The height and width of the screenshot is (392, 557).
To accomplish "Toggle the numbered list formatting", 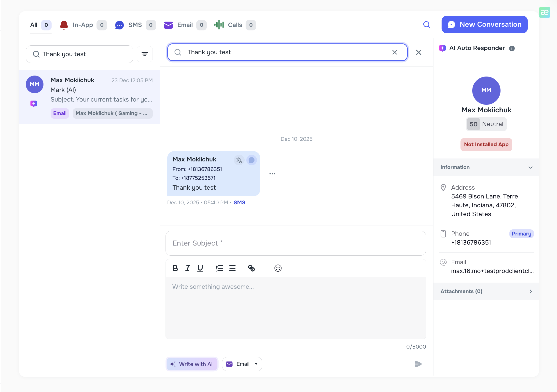I will tap(219, 268).
